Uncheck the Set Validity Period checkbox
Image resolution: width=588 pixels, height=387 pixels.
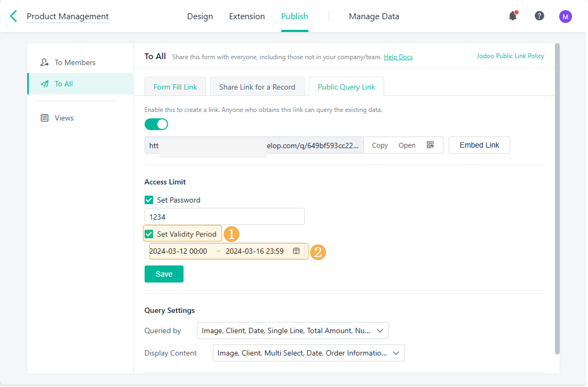click(x=149, y=234)
